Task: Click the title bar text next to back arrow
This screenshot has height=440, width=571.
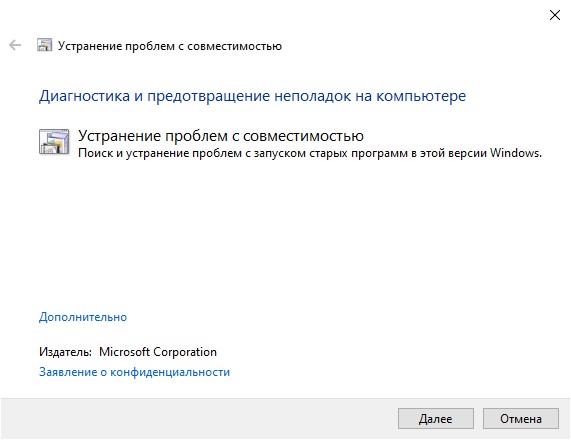Action: click(170, 46)
